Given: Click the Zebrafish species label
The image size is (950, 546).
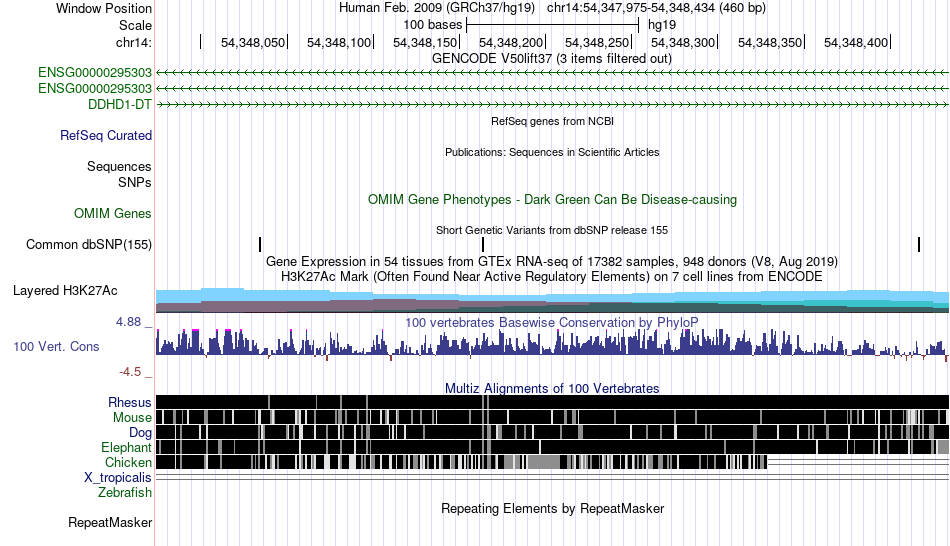Looking at the screenshot, I should (x=125, y=493).
